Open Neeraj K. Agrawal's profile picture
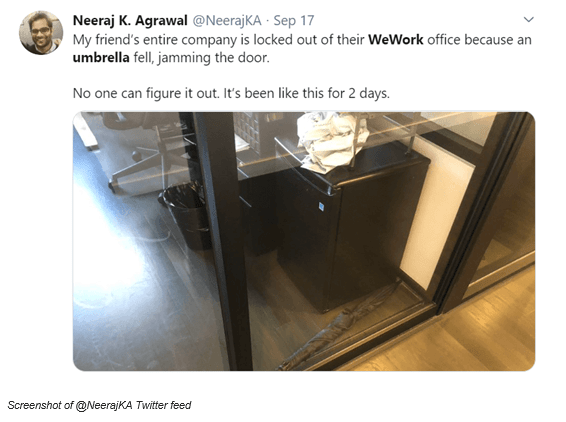The image size is (566, 422). pyautogui.click(x=41, y=32)
